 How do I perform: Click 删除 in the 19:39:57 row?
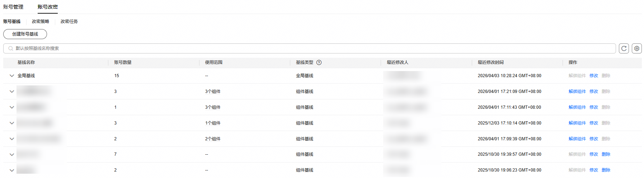606,154
